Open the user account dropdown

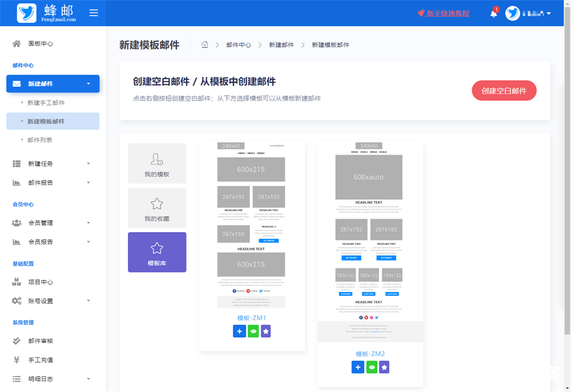pyautogui.click(x=529, y=13)
